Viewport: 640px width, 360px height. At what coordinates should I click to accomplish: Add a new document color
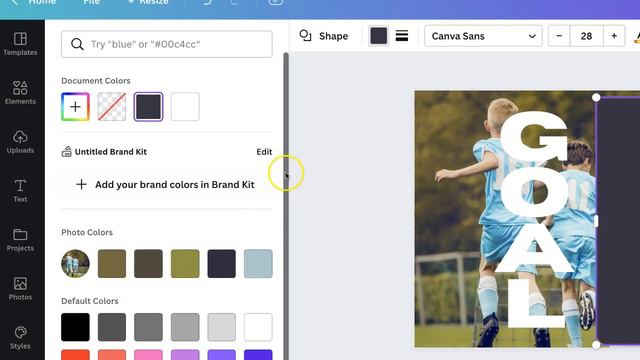coord(75,107)
